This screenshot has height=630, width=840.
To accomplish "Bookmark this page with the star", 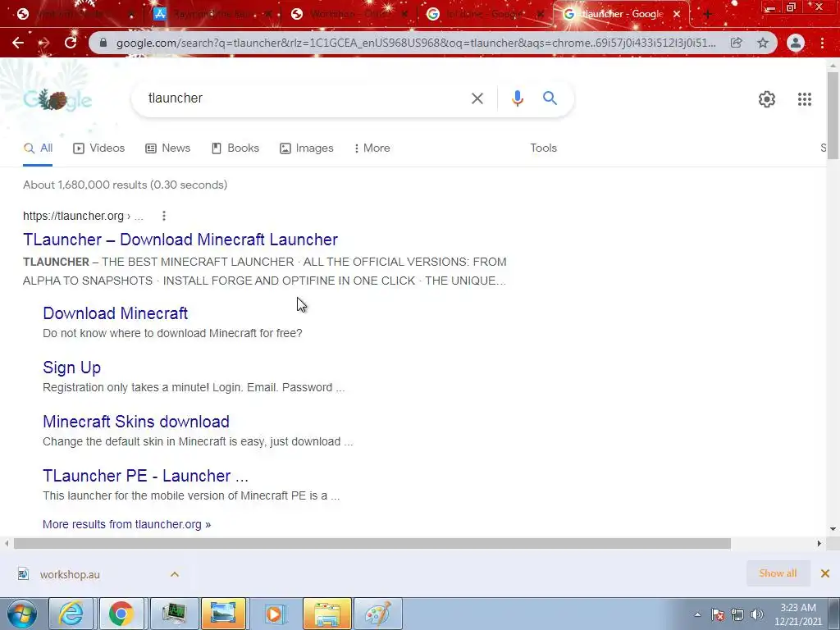I will pyautogui.click(x=763, y=43).
